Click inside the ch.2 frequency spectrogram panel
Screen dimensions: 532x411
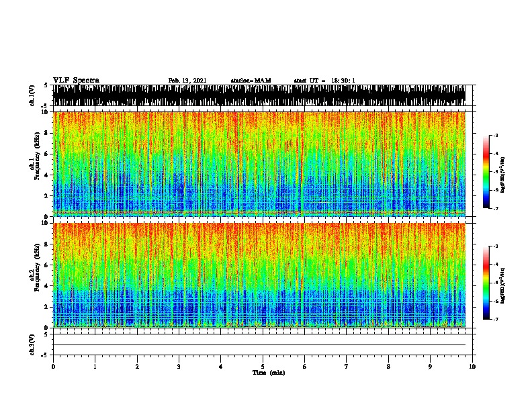coord(259,275)
